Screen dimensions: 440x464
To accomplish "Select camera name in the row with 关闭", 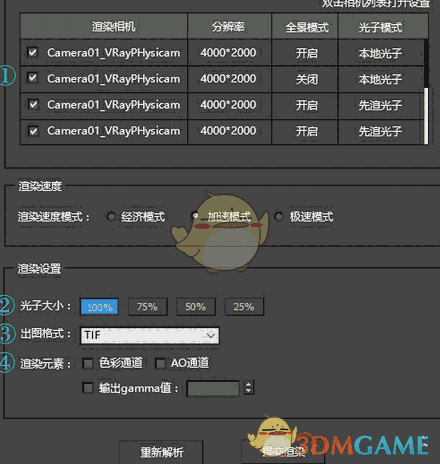I will click(x=113, y=79).
